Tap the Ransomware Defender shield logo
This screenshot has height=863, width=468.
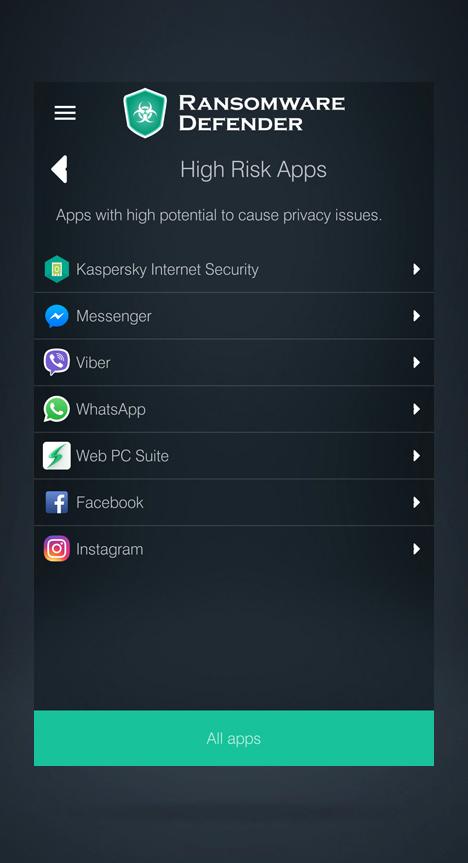click(x=145, y=113)
